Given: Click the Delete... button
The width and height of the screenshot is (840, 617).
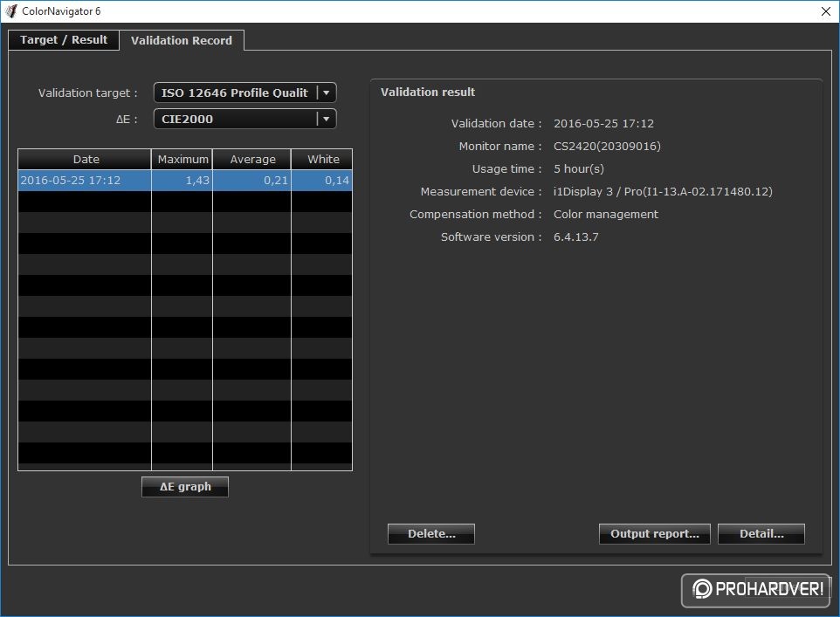Looking at the screenshot, I should 431,534.
